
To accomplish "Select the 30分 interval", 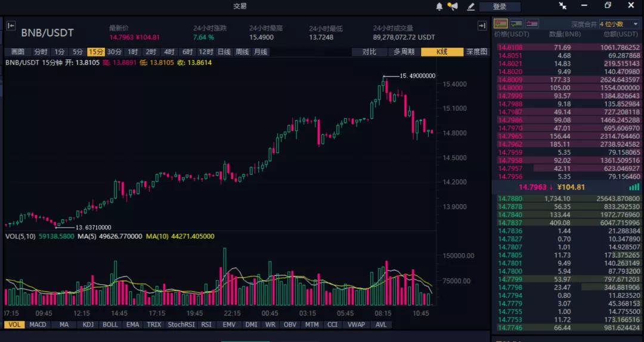I will 114,52.
